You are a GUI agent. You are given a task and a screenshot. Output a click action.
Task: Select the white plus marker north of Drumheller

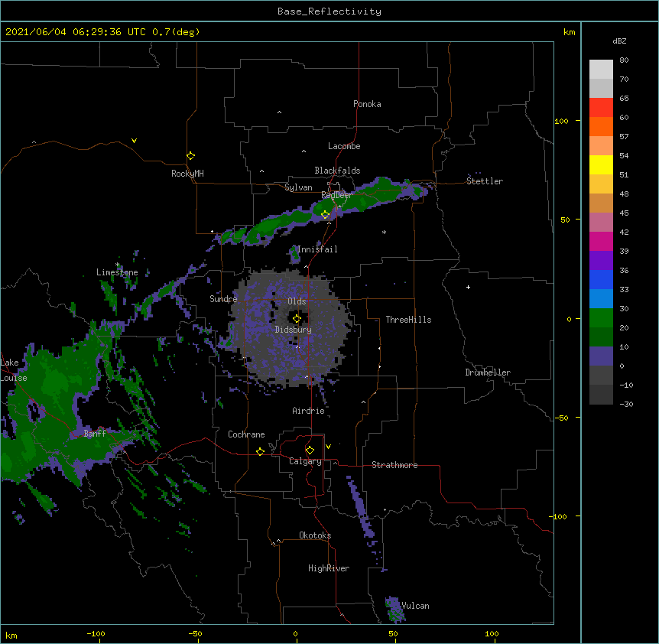coord(468,287)
